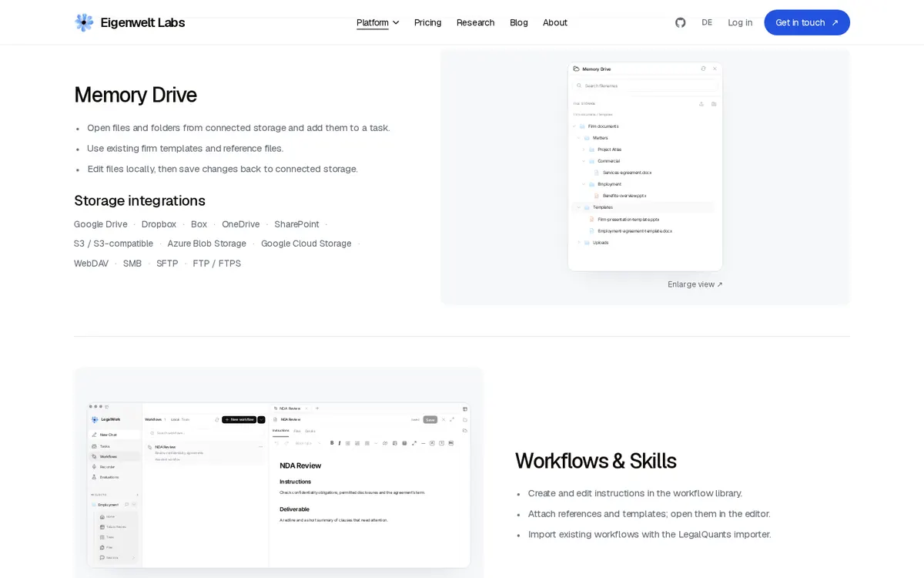Image resolution: width=924 pixels, height=578 pixels.
Task: Click the insert link icon in editor toolbar
Action: [385, 443]
